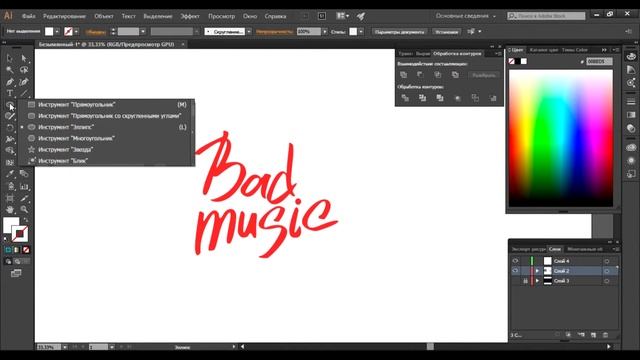The image size is (640, 360).
Task: Open the Эффект menu
Action: coord(190,16)
